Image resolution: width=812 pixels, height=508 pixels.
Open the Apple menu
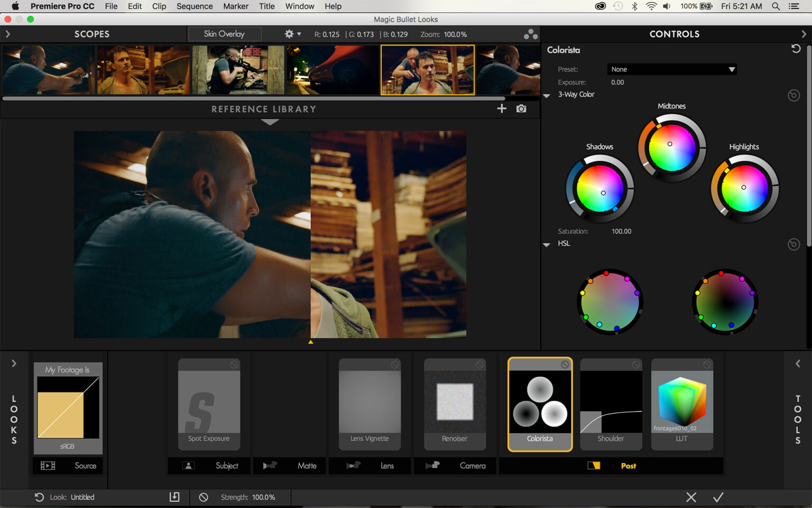[15, 6]
